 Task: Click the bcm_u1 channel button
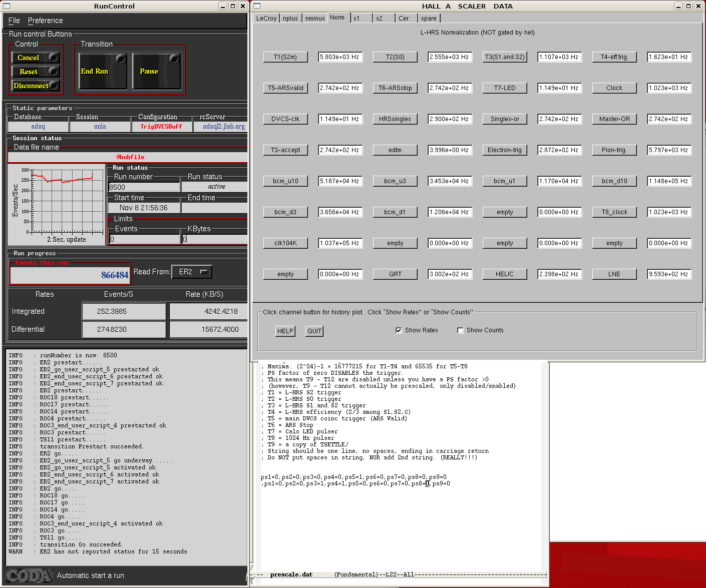[505, 181]
